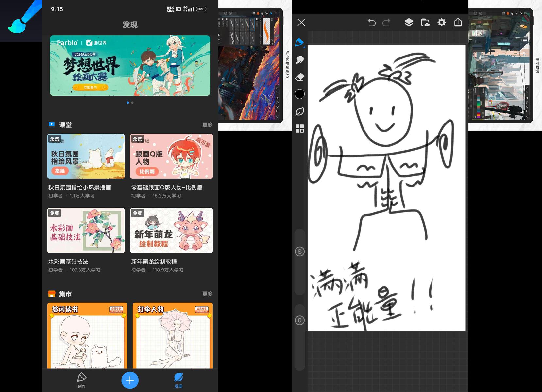The width and height of the screenshot is (542, 392).
Task: Switch to the 创作 tab
Action: point(82,380)
